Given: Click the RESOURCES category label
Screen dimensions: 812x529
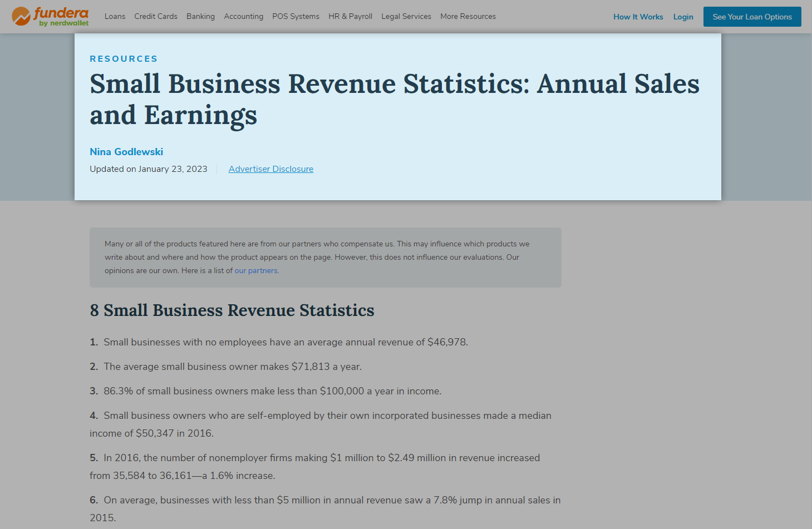Looking at the screenshot, I should (124, 59).
